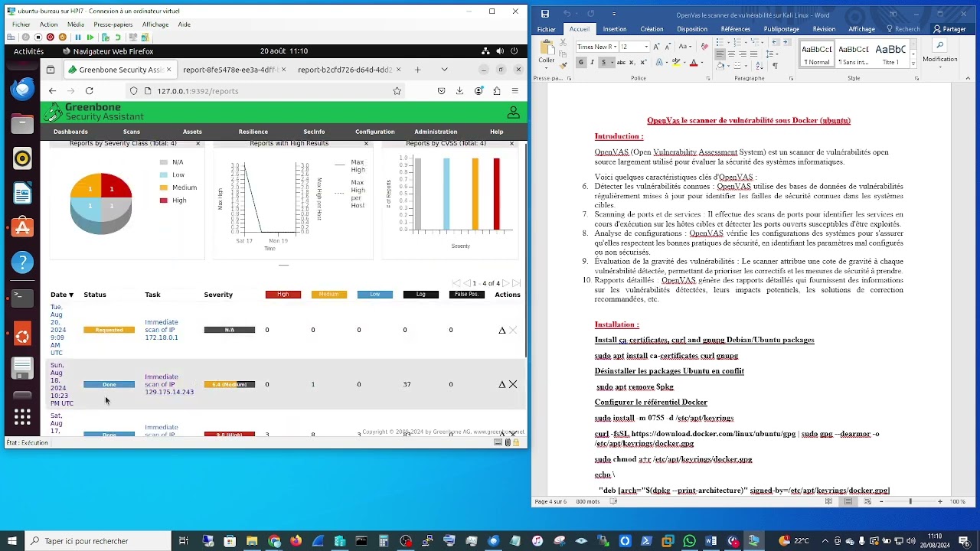Toggle left alignment in Word

point(720,54)
